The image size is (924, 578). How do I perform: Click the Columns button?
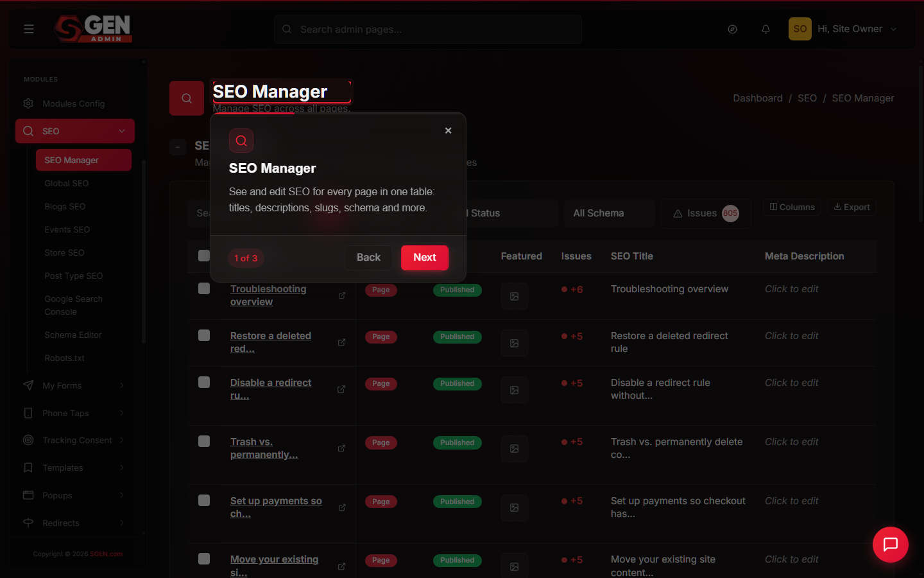click(x=792, y=207)
